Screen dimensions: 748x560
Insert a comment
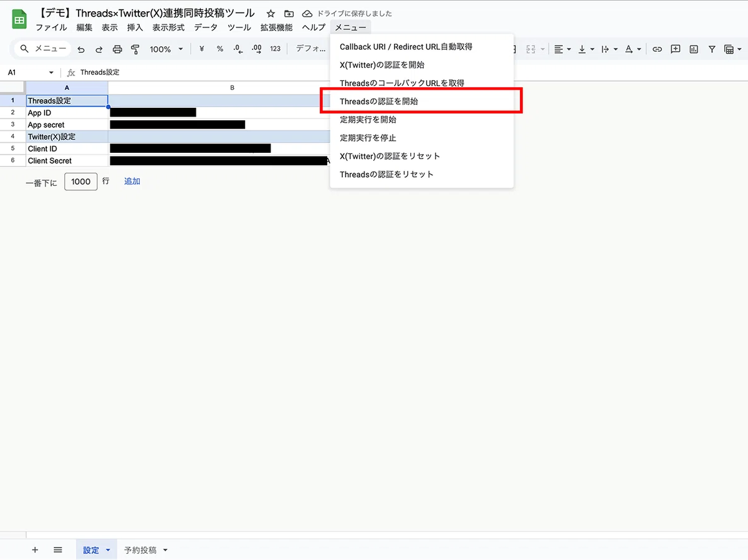(x=675, y=49)
